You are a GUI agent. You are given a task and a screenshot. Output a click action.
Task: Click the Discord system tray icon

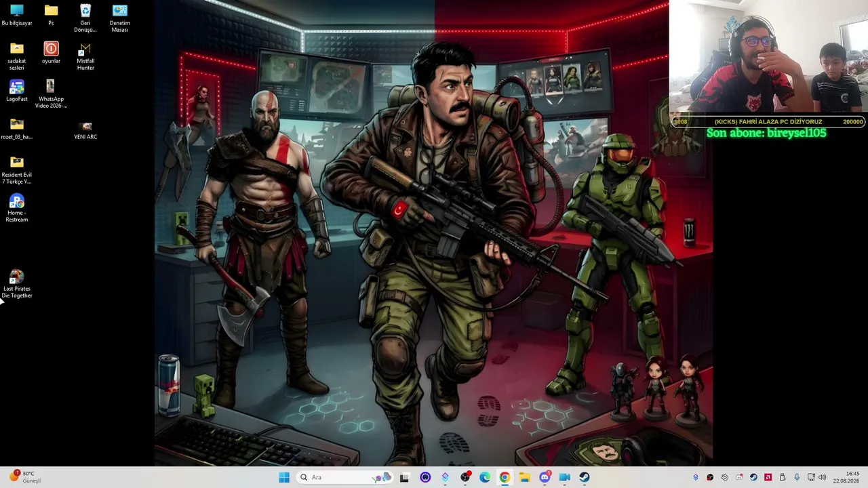(739, 477)
